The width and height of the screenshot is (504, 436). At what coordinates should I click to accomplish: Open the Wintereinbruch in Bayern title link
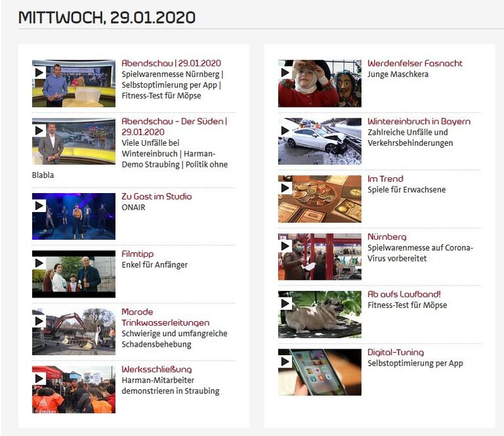[x=419, y=121]
